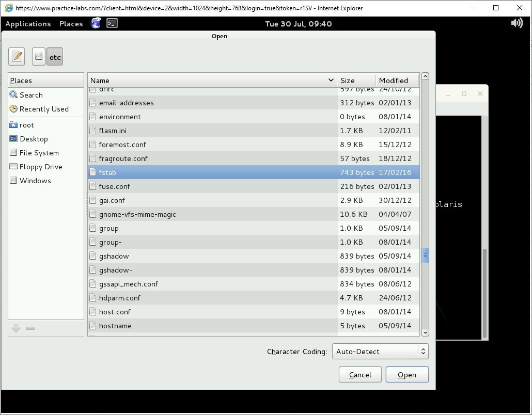Sort files by the Size column
The width and height of the screenshot is (532, 415).
point(355,81)
